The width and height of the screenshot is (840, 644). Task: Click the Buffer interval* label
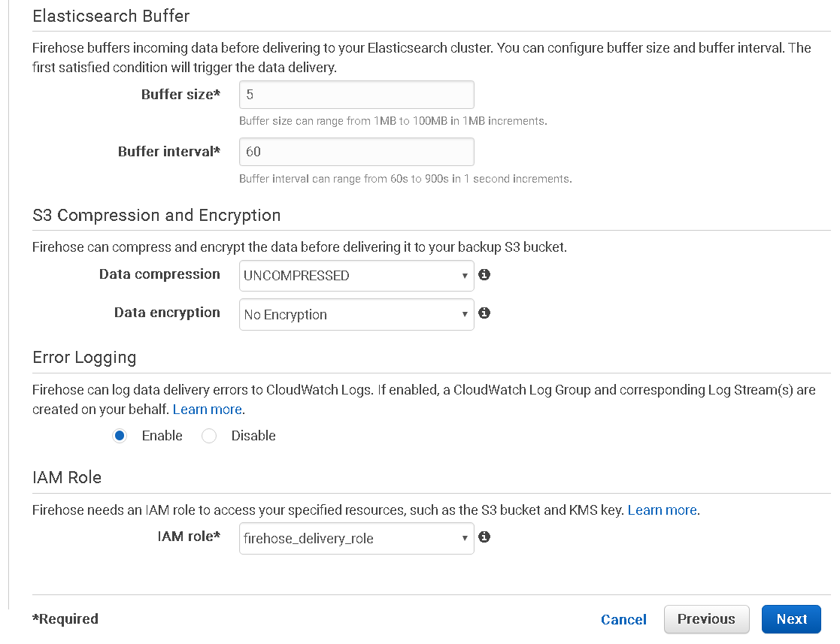(x=168, y=152)
